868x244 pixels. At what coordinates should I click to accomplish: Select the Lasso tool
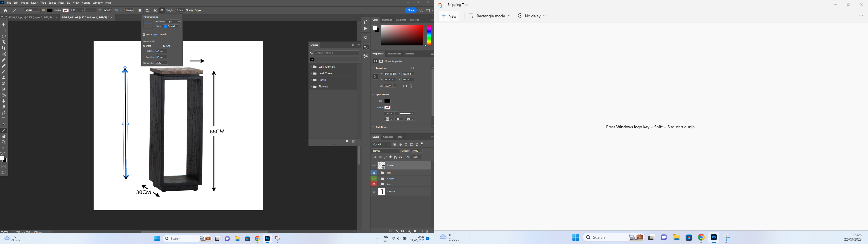pyautogui.click(x=4, y=36)
